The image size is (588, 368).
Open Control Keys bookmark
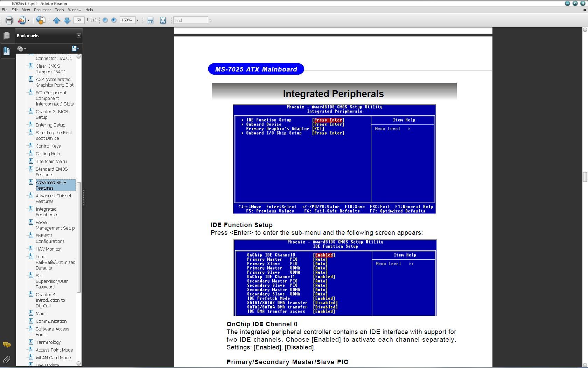[48, 146]
